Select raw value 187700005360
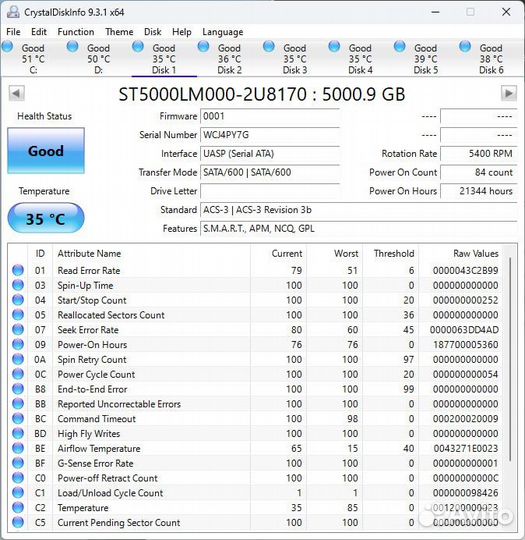Image resolution: width=525 pixels, height=540 pixels. (x=465, y=345)
